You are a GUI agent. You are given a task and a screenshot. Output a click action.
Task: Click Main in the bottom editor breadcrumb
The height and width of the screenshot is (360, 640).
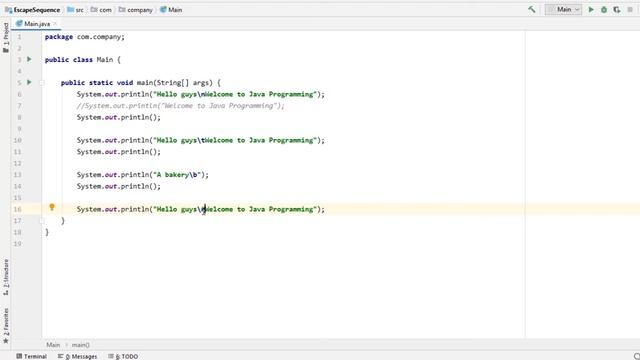(x=53, y=344)
